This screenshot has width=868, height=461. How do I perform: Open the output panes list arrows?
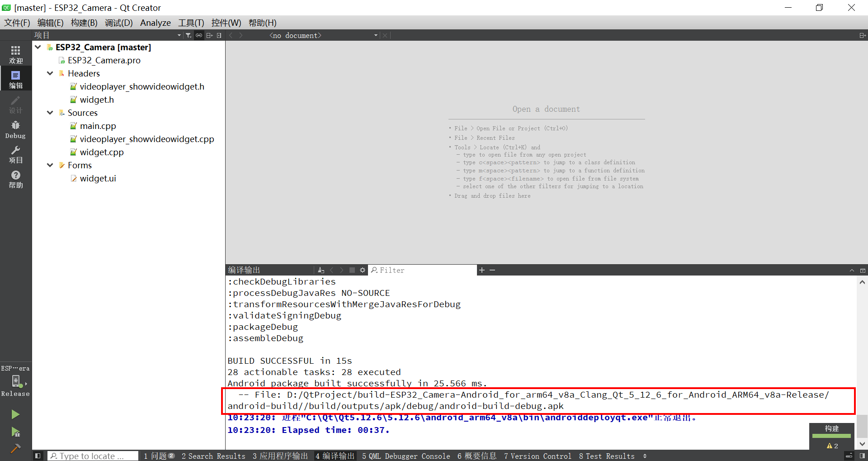click(x=645, y=456)
